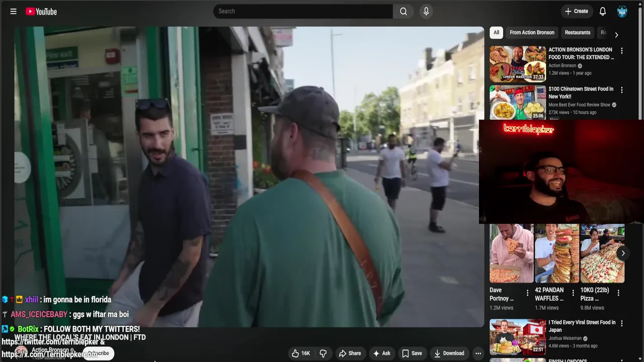Open options for $100 Chinatown Street Food video
The image size is (644, 362).
[622, 90]
